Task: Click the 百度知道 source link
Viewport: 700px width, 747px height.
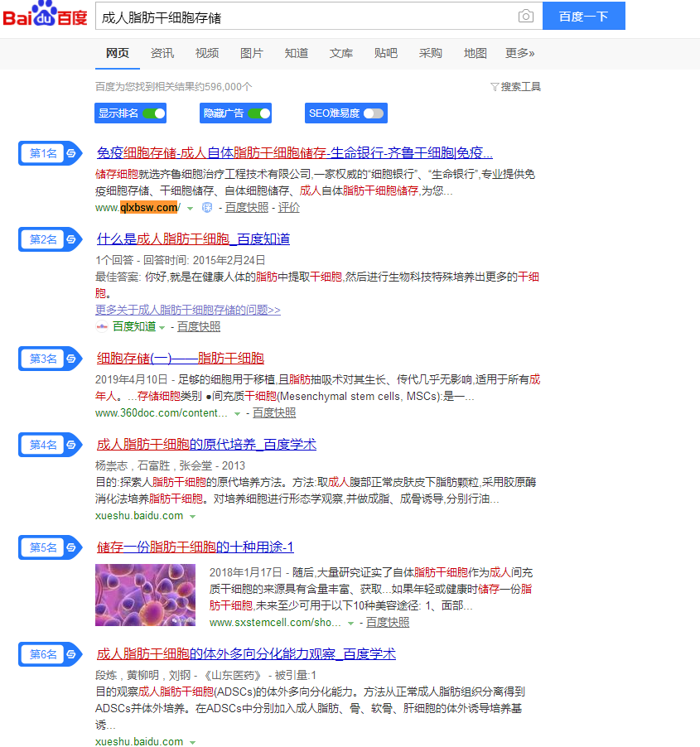Action: 134,327
